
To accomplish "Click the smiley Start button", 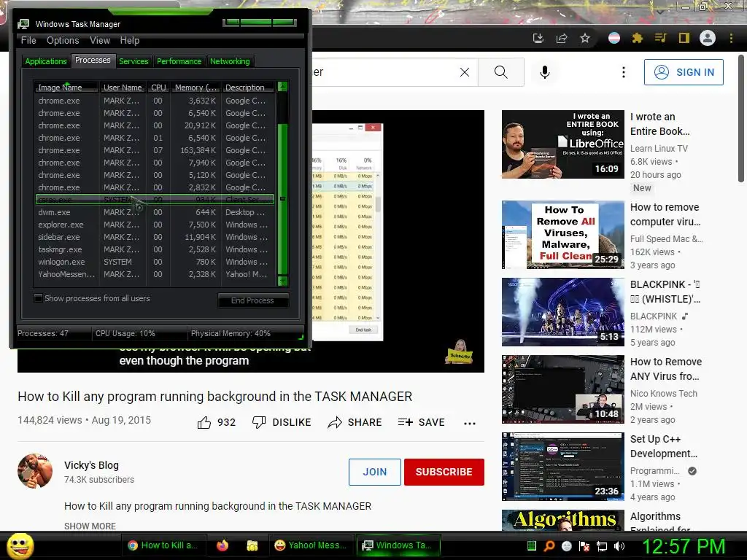I will pyautogui.click(x=20, y=545).
